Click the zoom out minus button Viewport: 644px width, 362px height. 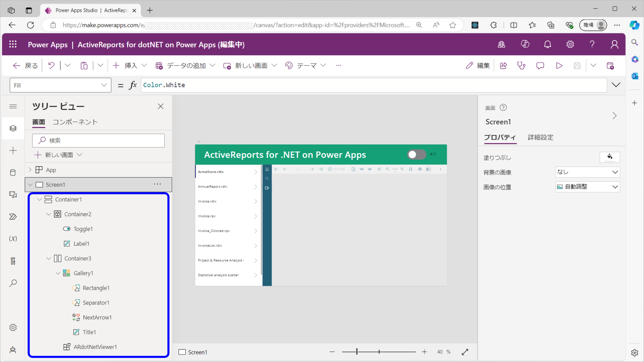pyautogui.click(x=332, y=352)
